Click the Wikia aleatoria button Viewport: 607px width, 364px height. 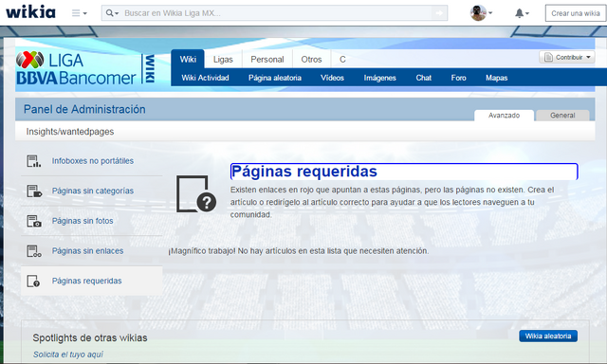tap(548, 337)
